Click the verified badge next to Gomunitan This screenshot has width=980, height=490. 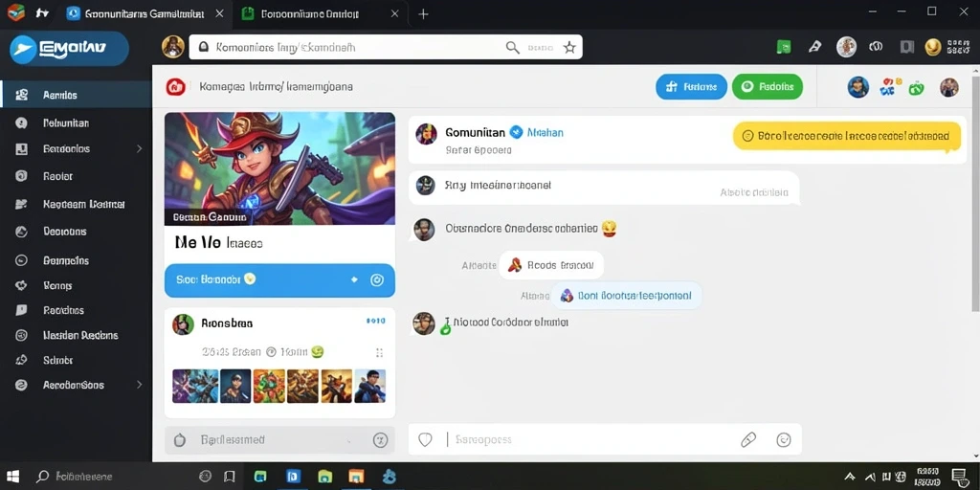[516, 132]
